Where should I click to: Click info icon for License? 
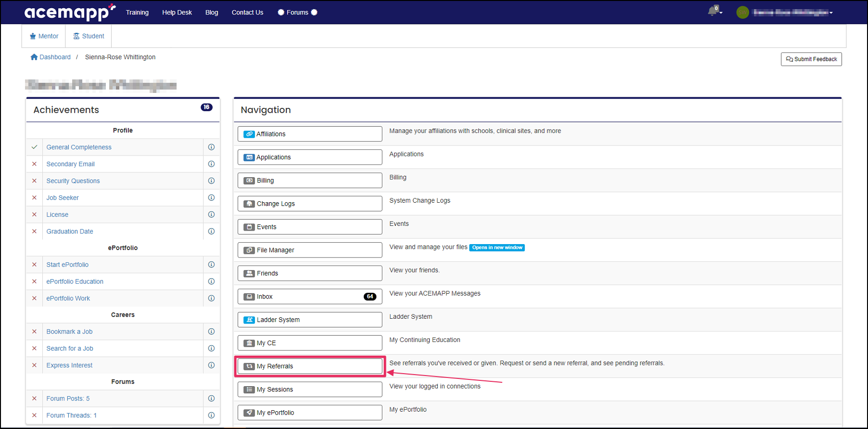pyautogui.click(x=211, y=215)
